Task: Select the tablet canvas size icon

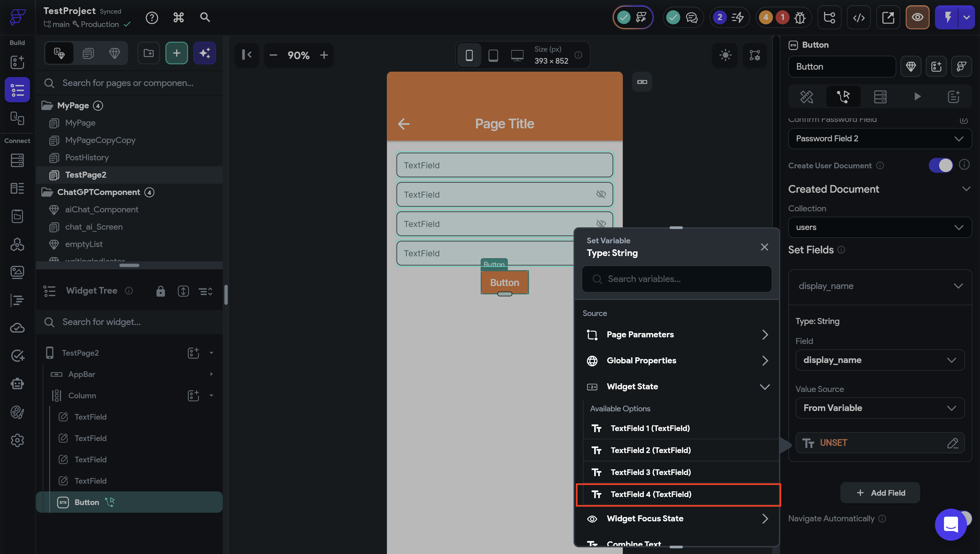Action: (x=493, y=55)
